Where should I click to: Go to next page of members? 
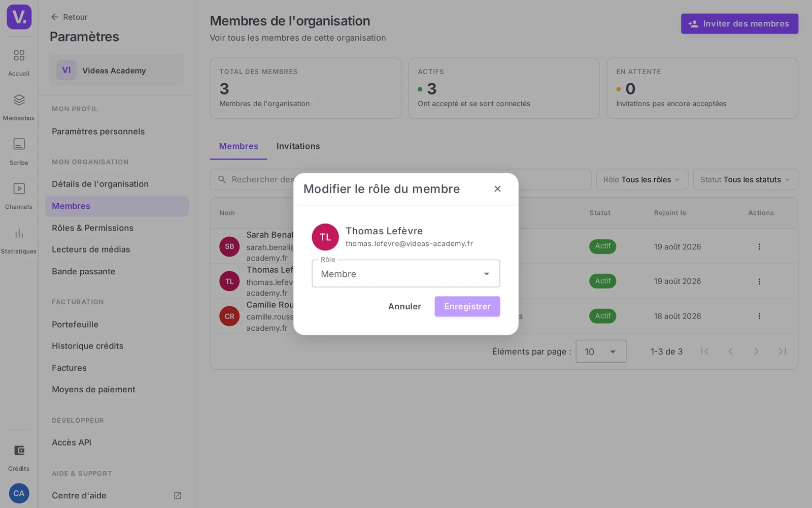[x=756, y=352]
